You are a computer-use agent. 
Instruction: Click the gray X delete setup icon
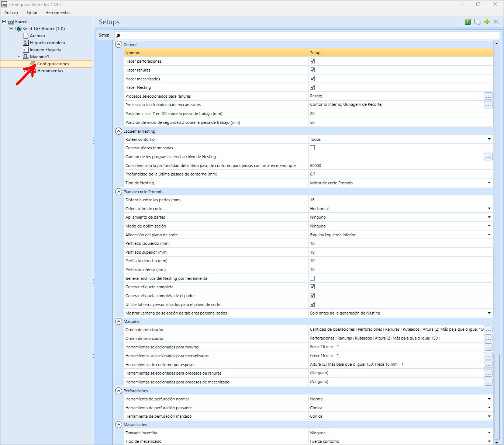coord(496,22)
